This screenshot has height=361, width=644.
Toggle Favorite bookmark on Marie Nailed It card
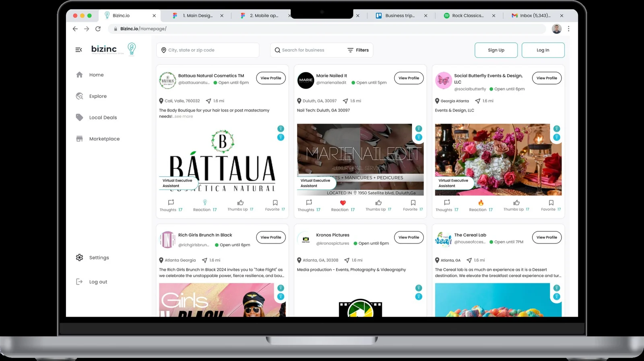coord(413,202)
